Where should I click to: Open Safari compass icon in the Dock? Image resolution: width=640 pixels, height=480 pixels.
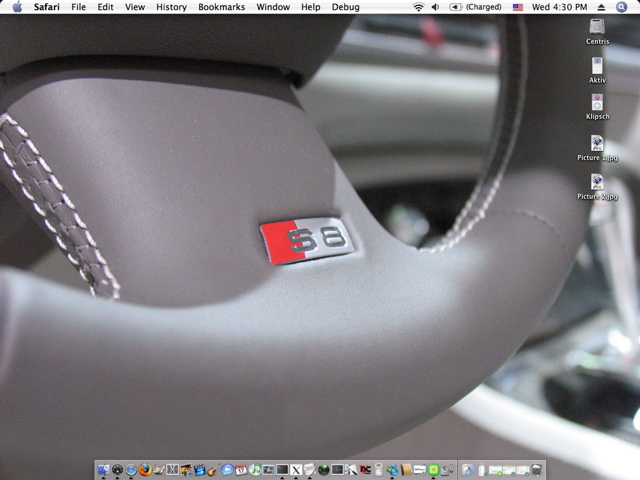[x=131, y=470]
